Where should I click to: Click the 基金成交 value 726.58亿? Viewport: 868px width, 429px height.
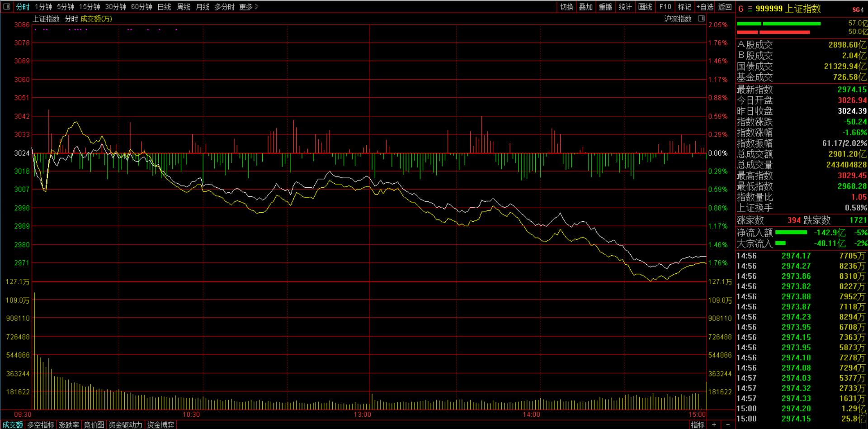tap(850, 77)
